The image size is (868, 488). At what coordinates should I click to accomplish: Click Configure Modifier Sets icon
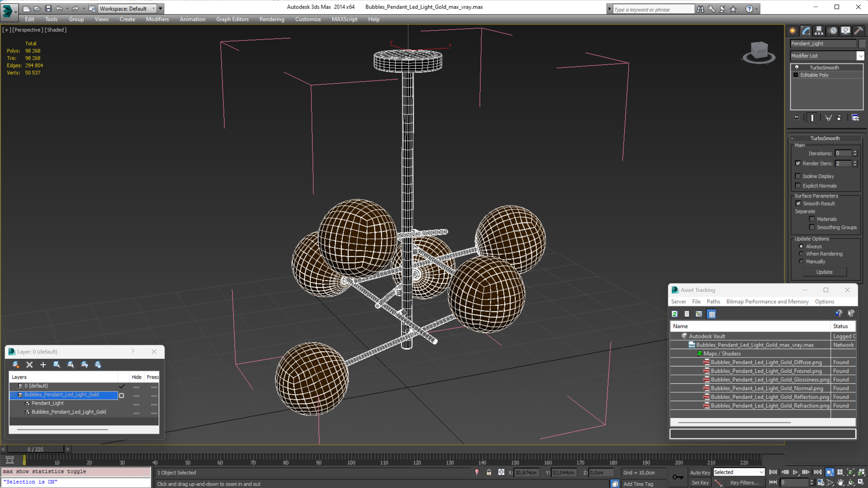(x=856, y=118)
